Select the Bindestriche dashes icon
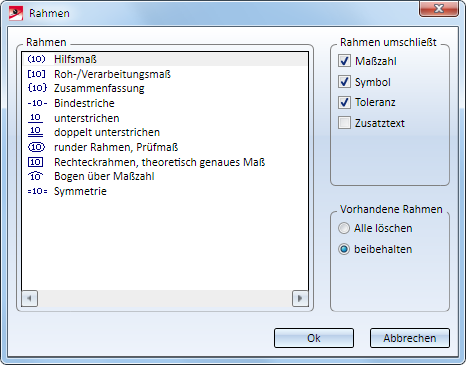Image resolution: width=466 pixels, height=365 pixels. [x=37, y=103]
